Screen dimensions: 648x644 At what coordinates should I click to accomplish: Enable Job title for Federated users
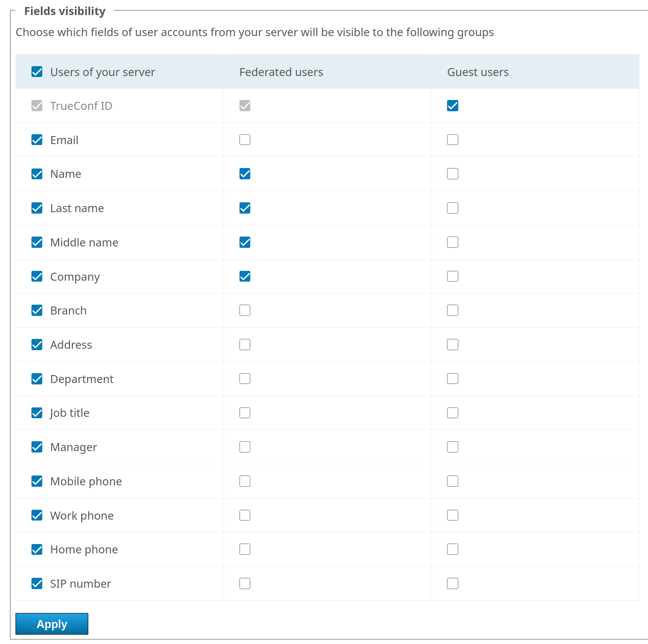coord(245,413)
